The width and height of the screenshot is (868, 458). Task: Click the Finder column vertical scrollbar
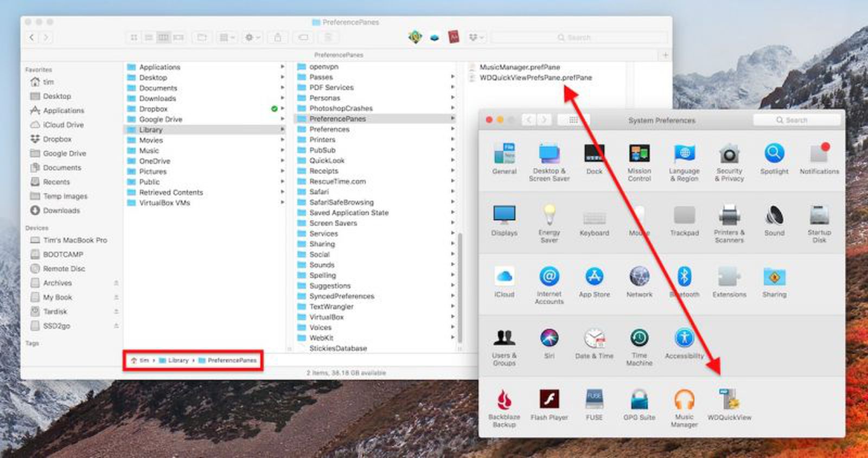pos(460,288)
